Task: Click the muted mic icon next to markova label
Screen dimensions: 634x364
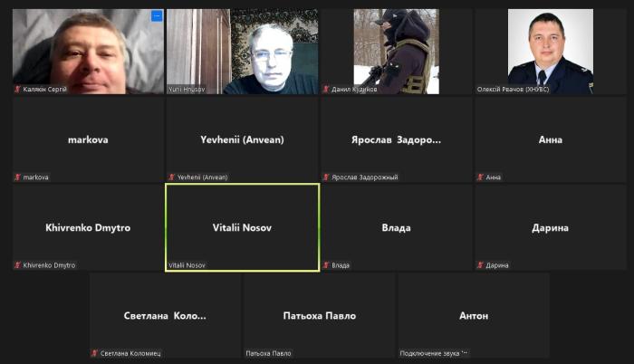Action: (17, 177)
